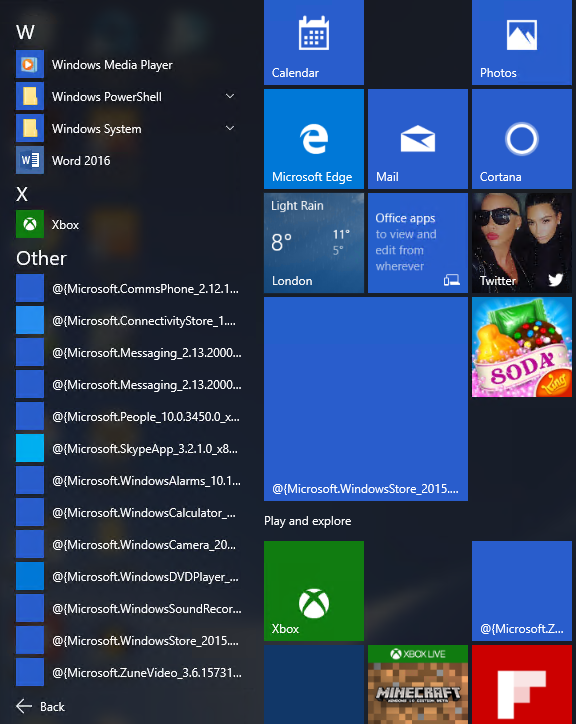Open the Office apps tile
The width and height of the screenshot is (576, 724).
coord(418,243)
